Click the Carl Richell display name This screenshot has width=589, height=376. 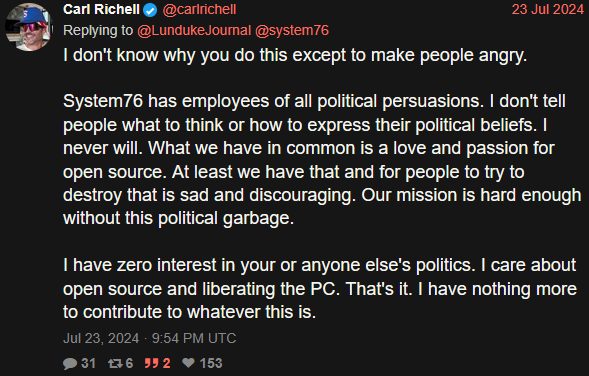101,9
